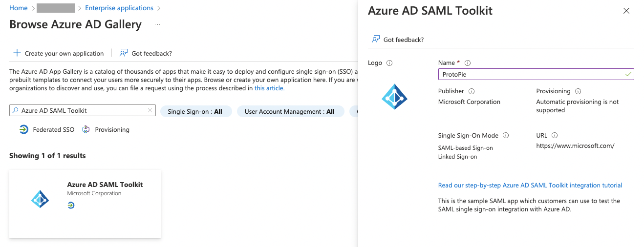The height and width of the screenshot is (247, 644).
Task: Click the info icon beside URL label
Action: pos(555,135)
